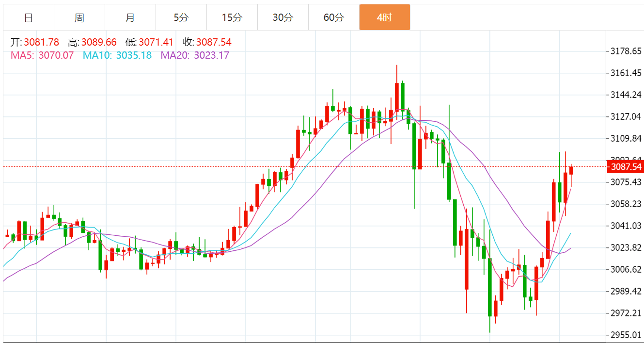Screen dimensions: 644x343
Task: Click the MA20 indicator value 3023.17
Action: pyautogui.click(x=211, y=55)
